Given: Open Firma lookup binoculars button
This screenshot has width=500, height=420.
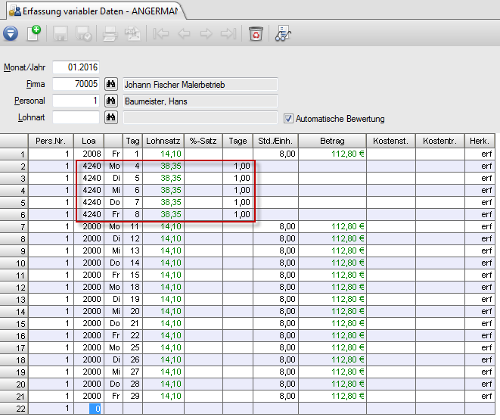Looking at the screenshot, I should point(111,84).
